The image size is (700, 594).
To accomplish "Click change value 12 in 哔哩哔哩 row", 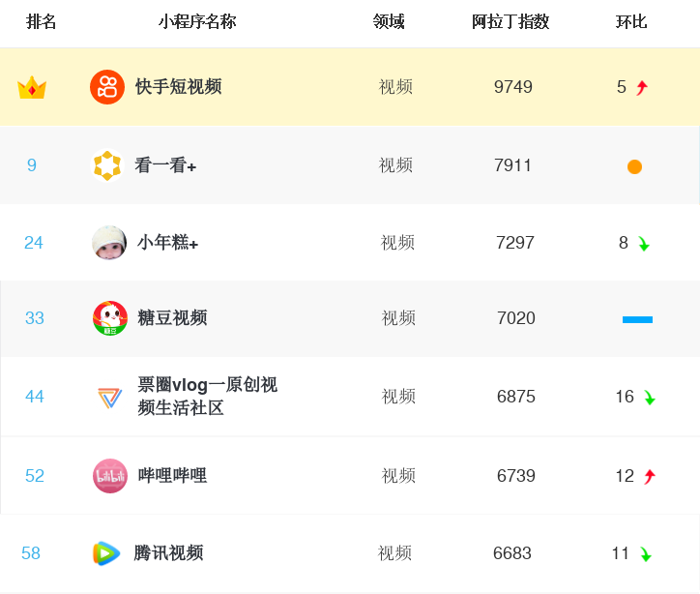I will tap(625, 476).
